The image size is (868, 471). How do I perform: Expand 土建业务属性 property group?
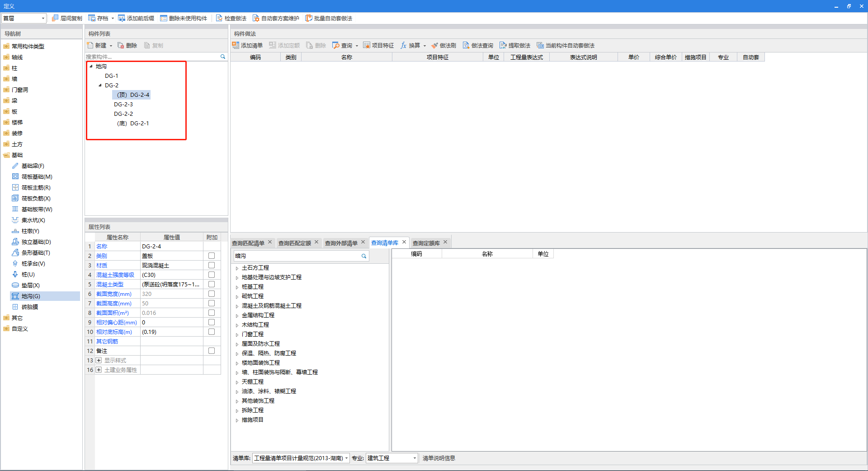click(99, 370)
